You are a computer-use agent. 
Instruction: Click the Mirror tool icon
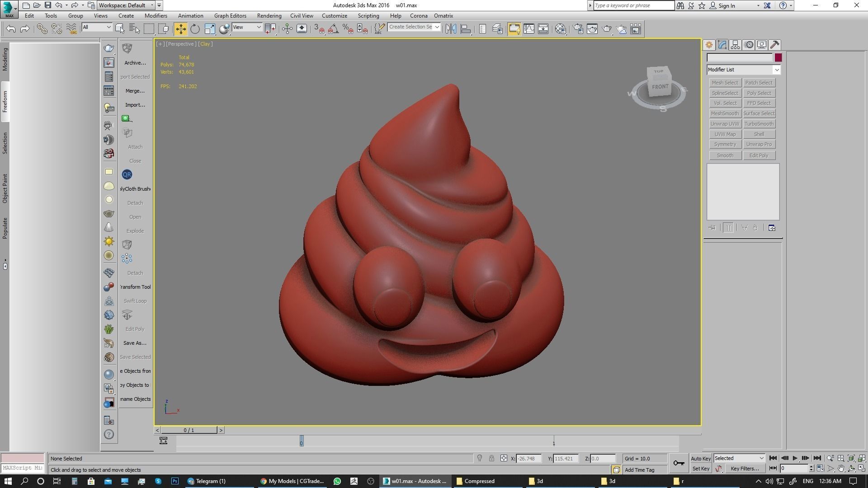tap(451, 29)
